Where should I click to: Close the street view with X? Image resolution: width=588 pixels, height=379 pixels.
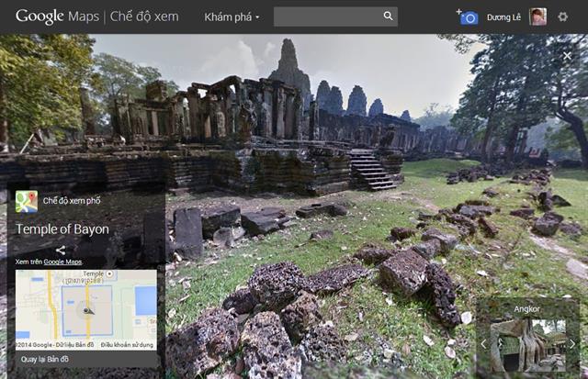pos(567,56)
